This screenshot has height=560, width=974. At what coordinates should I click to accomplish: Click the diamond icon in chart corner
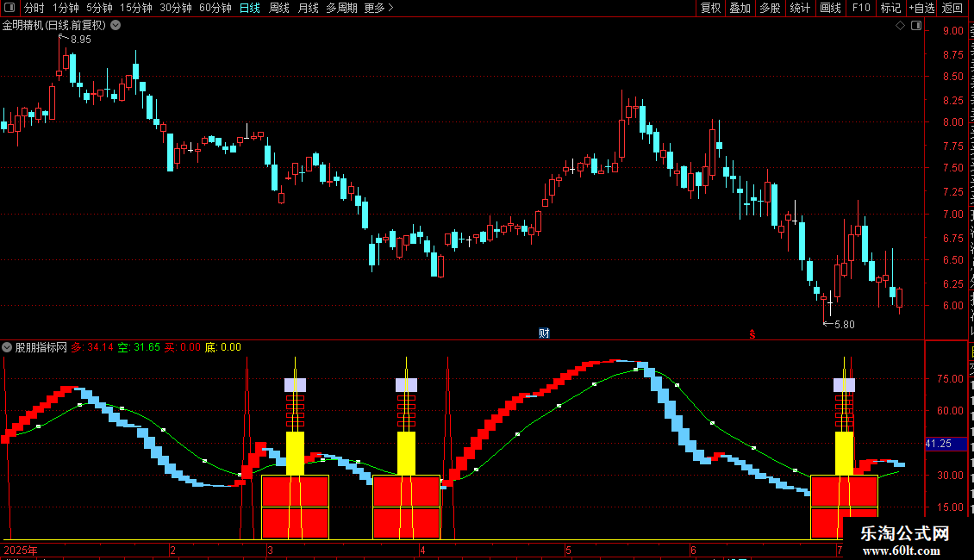click(900, 26)
